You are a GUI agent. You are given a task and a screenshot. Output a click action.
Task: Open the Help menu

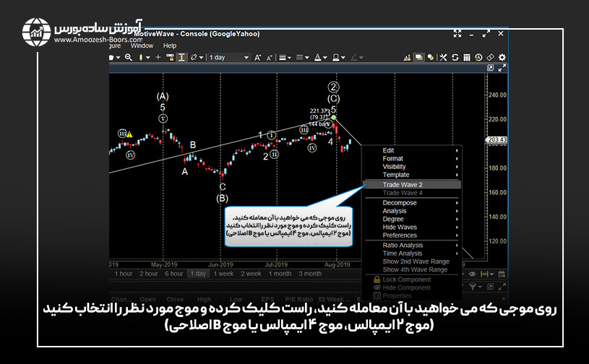(170, 45)
